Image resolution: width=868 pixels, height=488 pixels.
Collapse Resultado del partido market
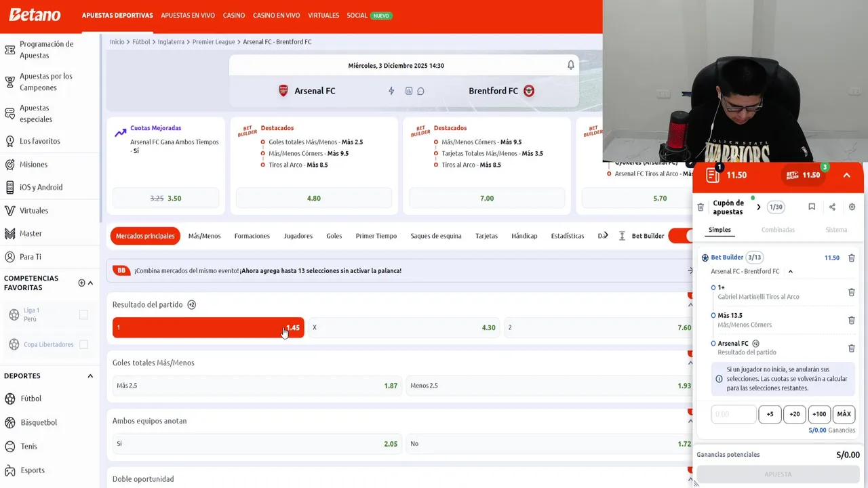690,305
